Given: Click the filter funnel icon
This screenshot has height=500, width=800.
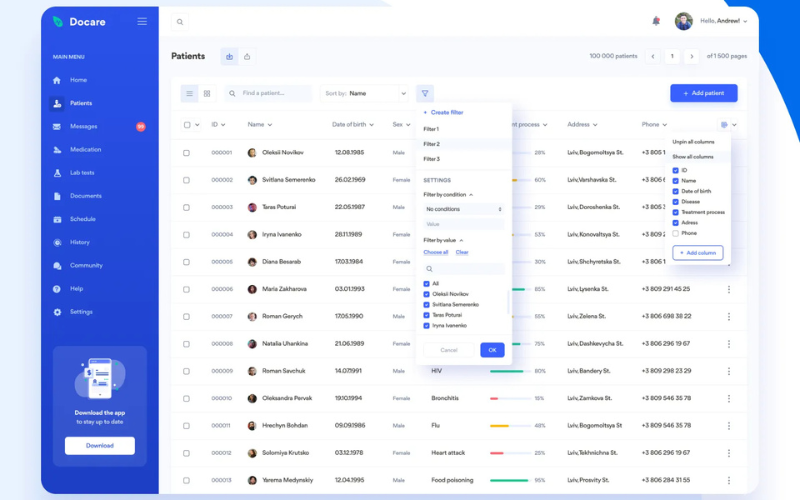Looking at the screenshot, I should pos(424,93).
